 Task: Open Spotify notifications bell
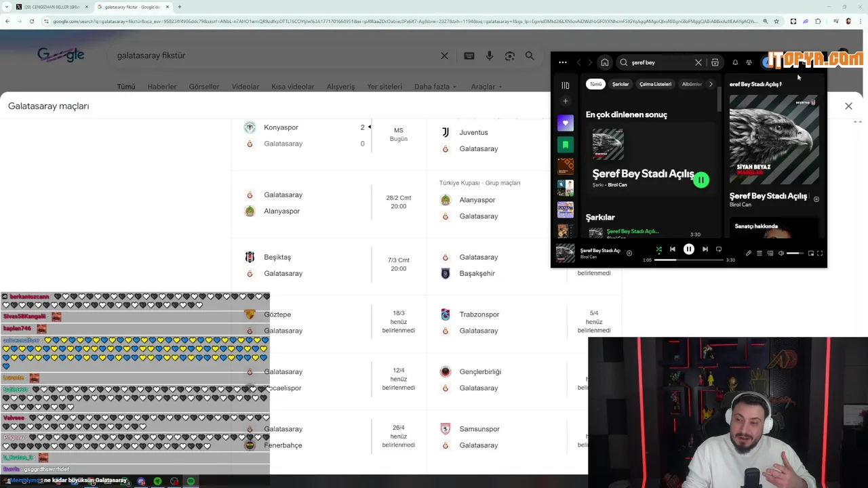pos(735,62)
